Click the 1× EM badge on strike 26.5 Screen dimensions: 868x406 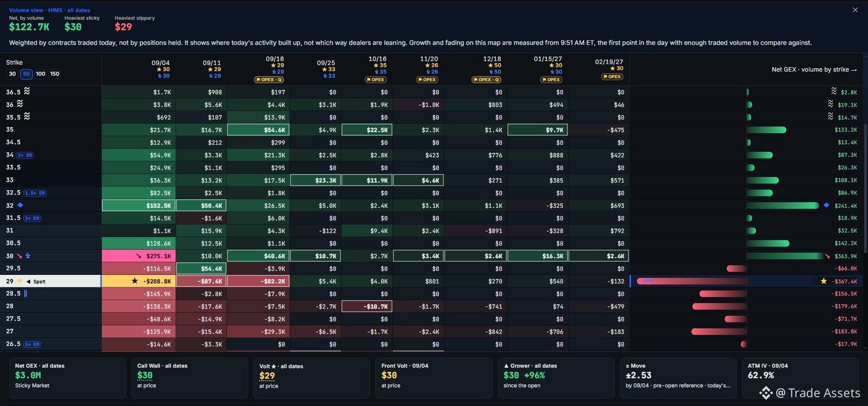[32, 344]
